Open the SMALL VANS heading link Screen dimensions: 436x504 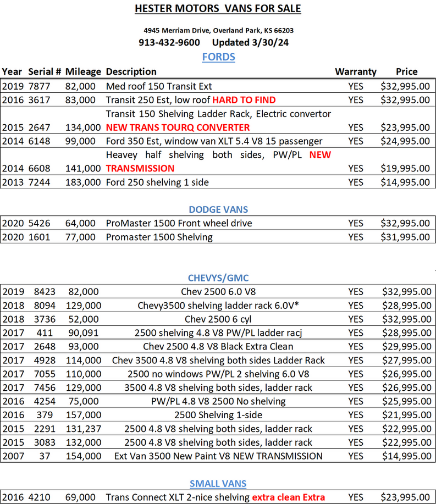pos(218,484)
